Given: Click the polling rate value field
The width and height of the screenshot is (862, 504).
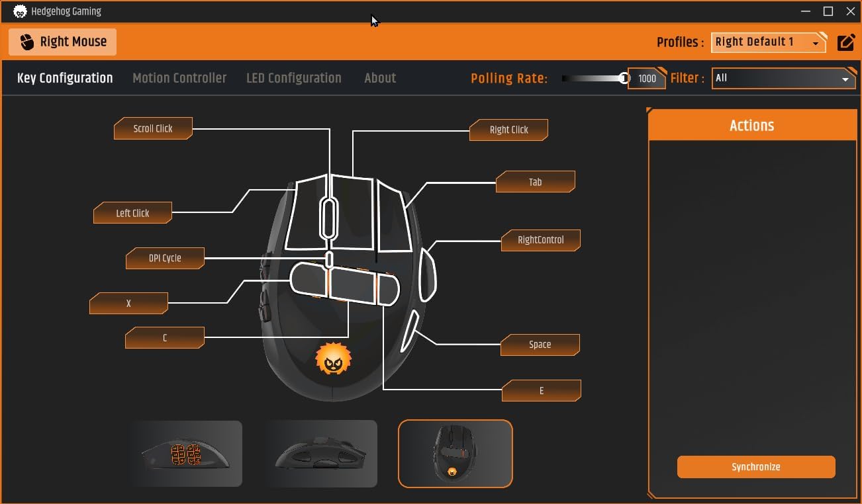Looking at the screenshot, I should [647, 78].
